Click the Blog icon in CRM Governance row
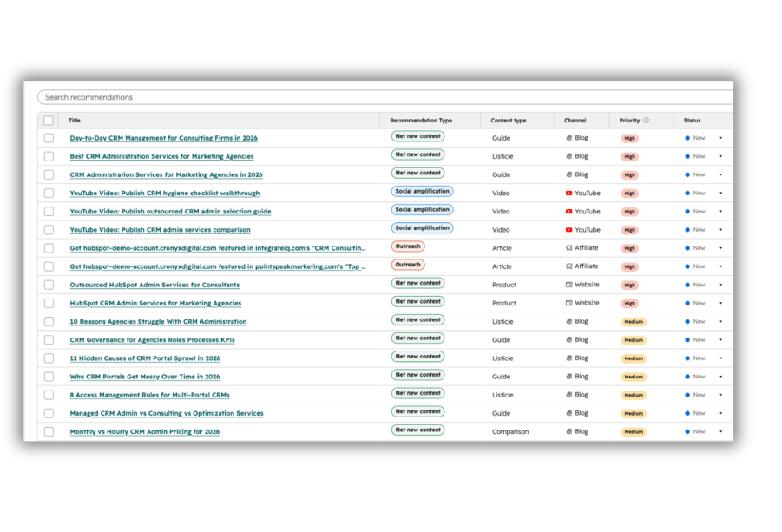 pyautogui.click(x=568, y=339)
